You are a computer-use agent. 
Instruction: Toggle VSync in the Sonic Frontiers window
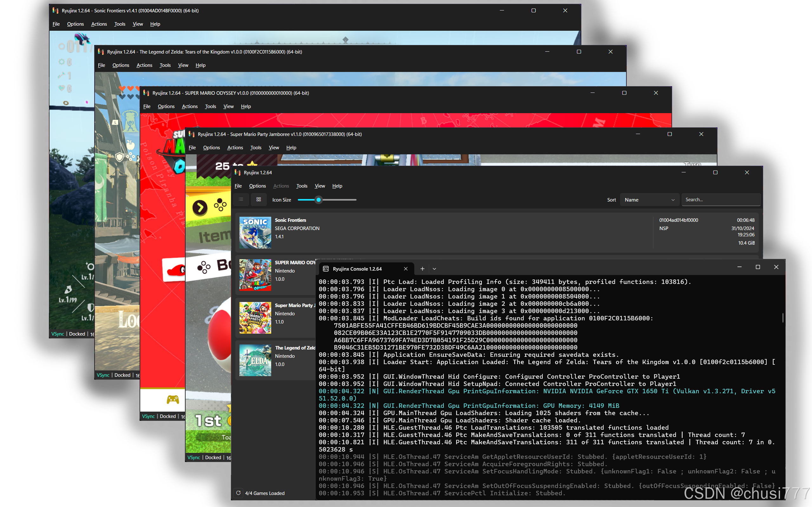tap(57, 334)
